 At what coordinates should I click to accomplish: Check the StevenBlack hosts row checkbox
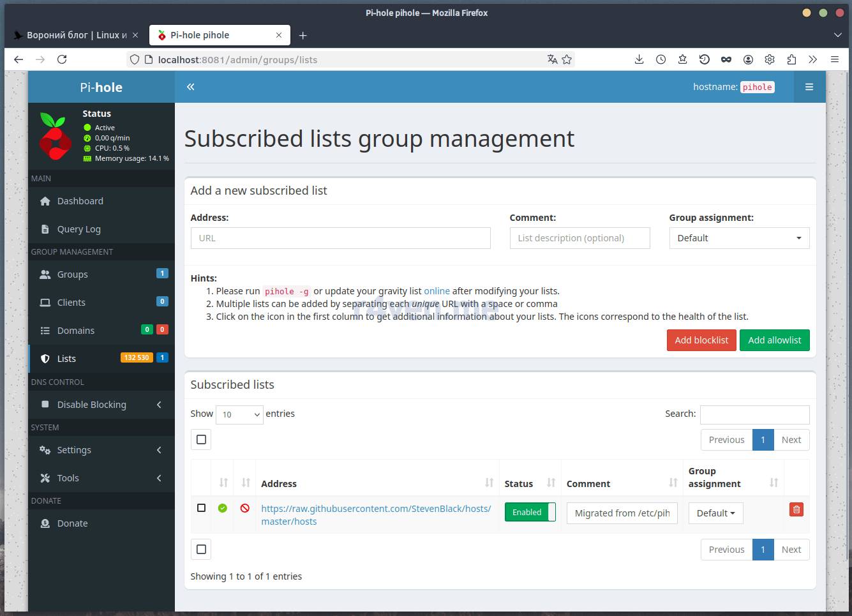click(x=202, y=508)
